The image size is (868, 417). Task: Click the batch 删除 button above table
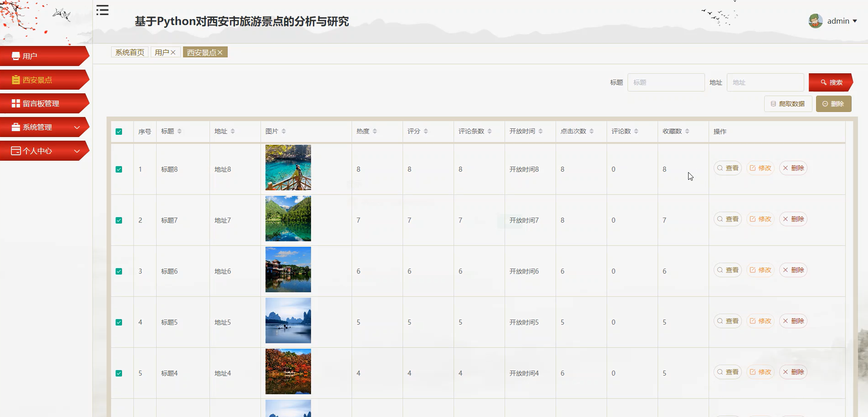[833, 104]
